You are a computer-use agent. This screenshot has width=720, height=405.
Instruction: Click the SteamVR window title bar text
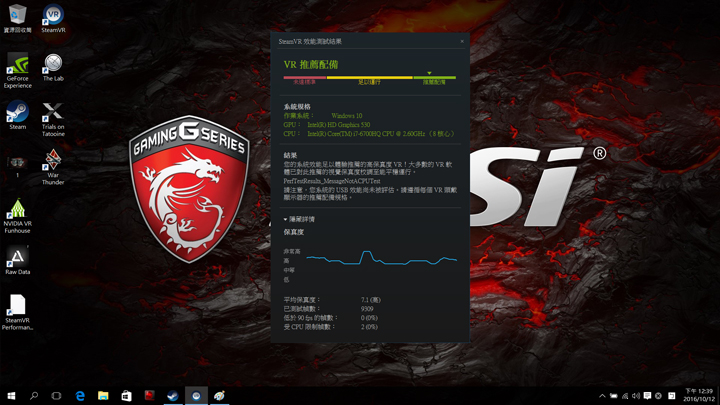310,41
